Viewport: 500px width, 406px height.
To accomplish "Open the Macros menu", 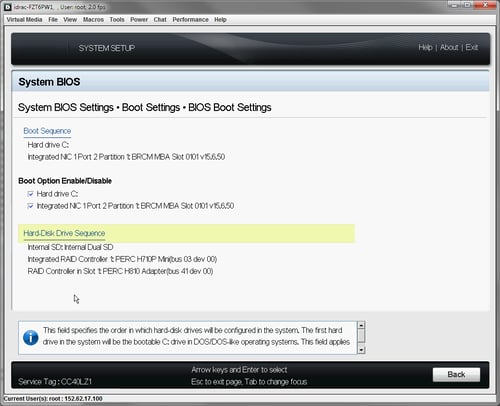I will (93, 20).
